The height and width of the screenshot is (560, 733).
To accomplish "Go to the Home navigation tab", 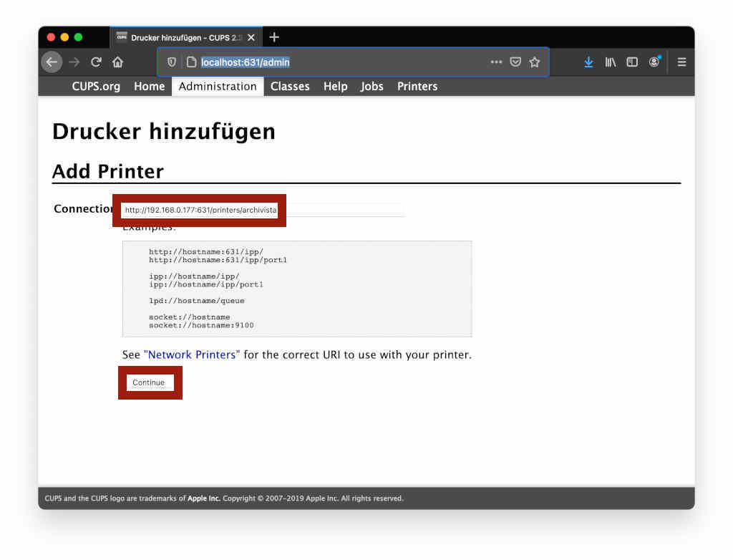I will [149, 86].
